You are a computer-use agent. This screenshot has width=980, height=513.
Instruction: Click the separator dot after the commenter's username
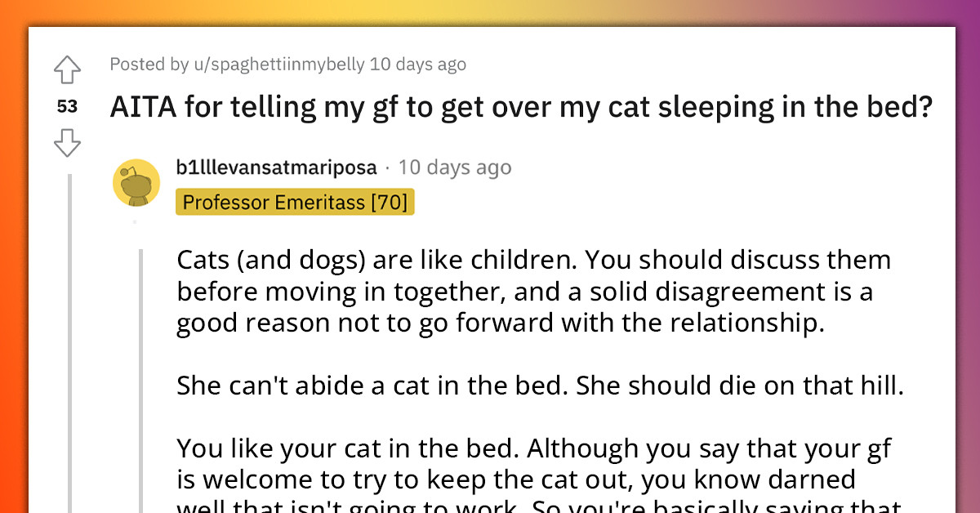click(x=386, y=167)
